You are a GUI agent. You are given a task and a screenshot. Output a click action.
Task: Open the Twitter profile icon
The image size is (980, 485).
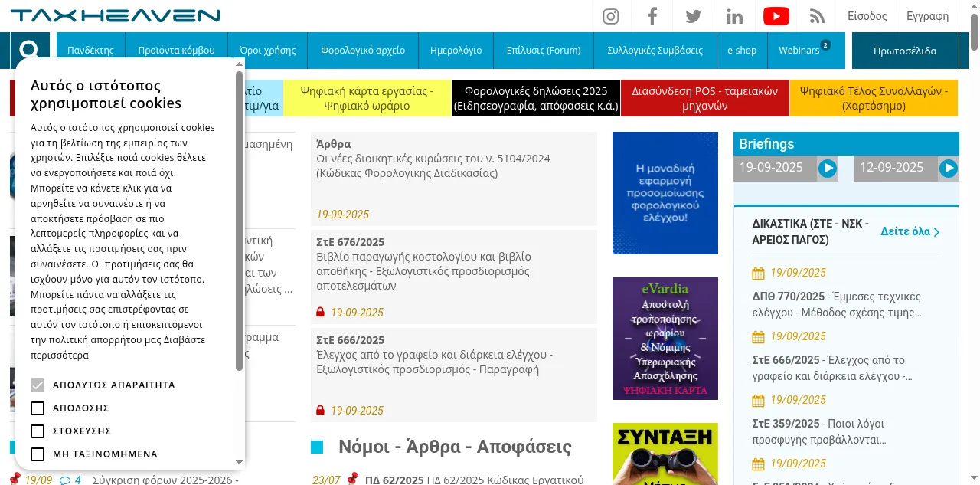[694, 16]
